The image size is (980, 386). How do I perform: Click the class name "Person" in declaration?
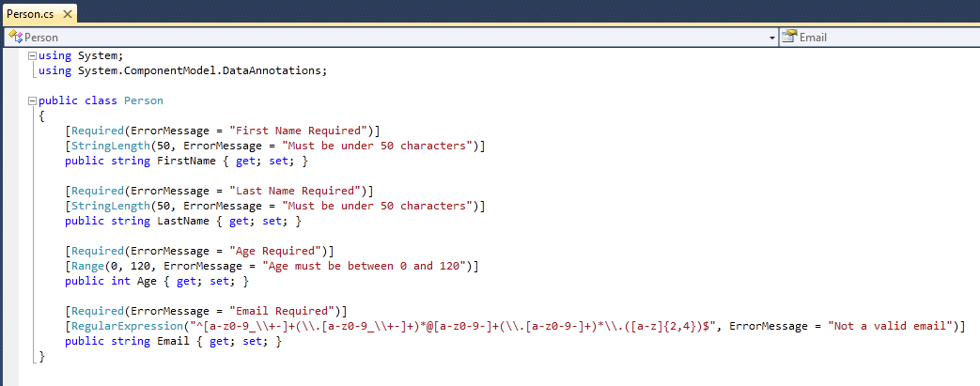pos(143,100)
